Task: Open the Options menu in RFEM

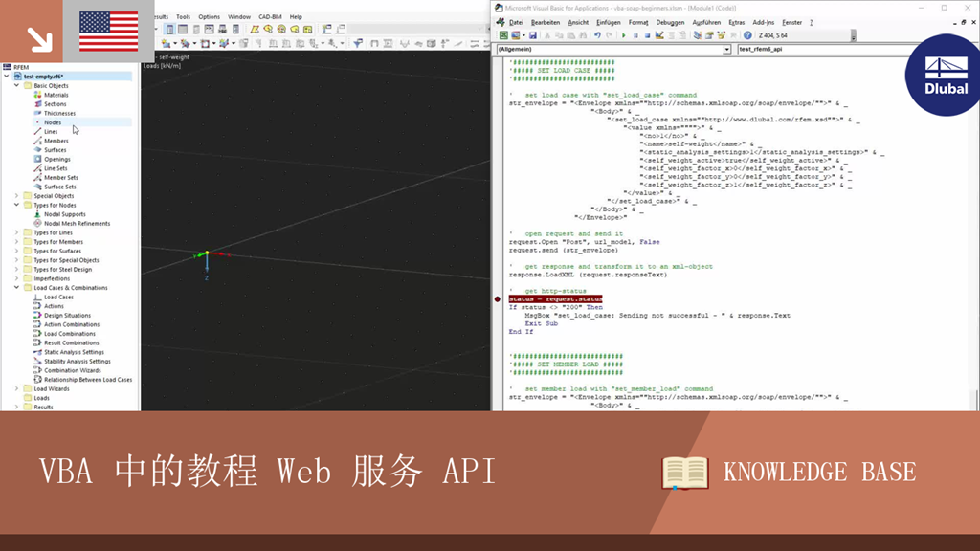Action: tap(209, 17)
